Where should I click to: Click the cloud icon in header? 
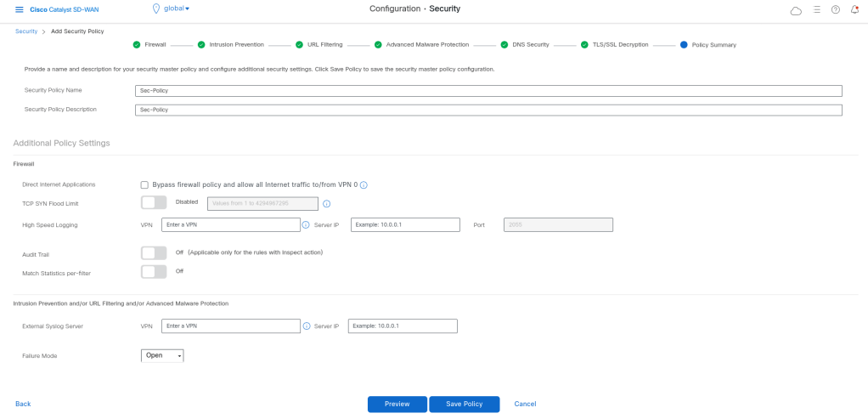(795, 10)
